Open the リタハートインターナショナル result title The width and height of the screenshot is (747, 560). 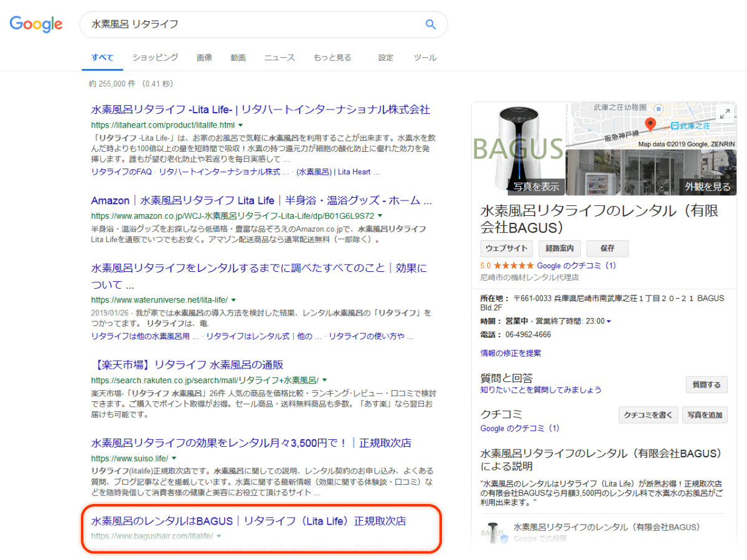(260, 110)
